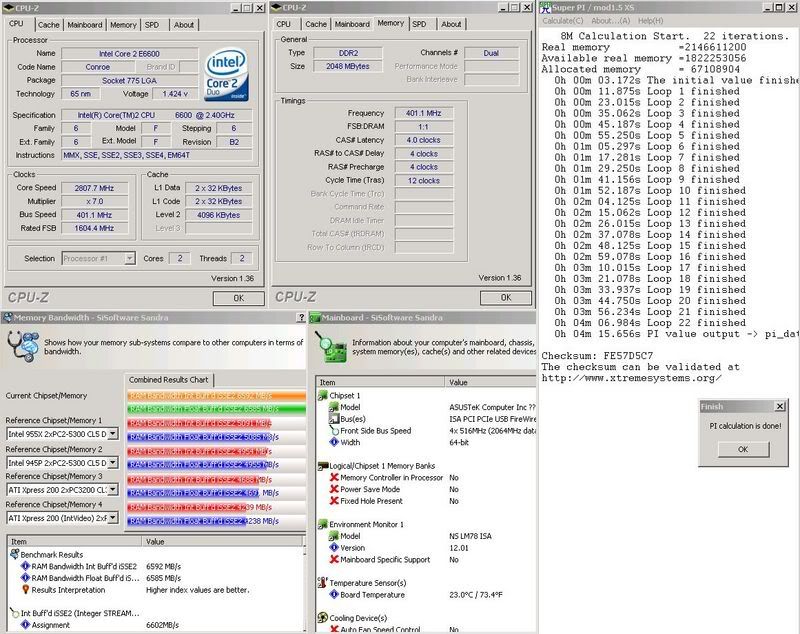Click the Core Speed 2807.7 MHz field

pyautogui.click(x=94, y=188)
